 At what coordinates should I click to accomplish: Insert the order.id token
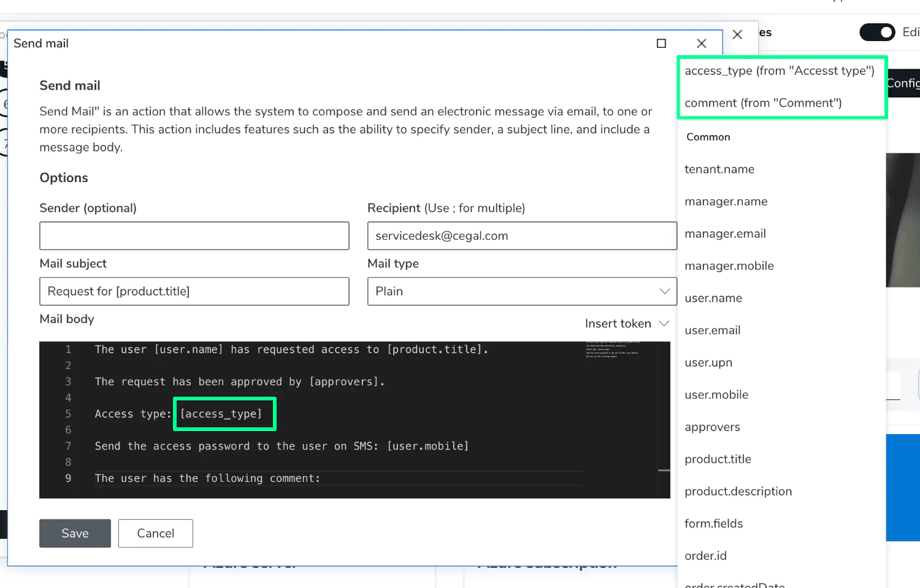point(706,556)
